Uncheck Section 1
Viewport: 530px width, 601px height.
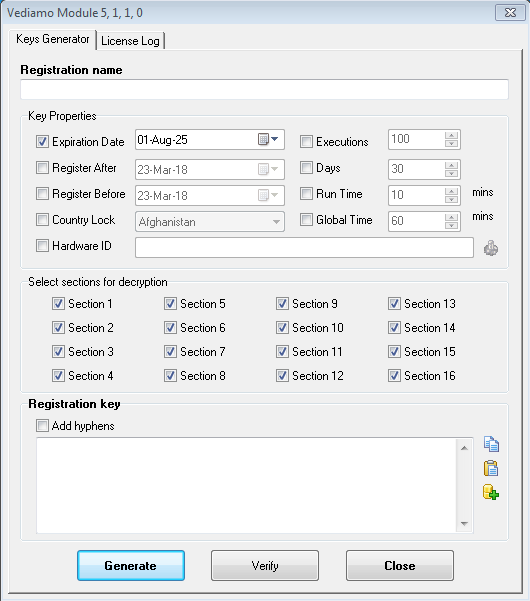coord(58,304)
